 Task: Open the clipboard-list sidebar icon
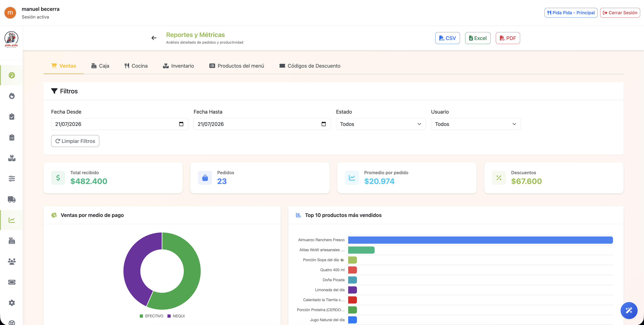[12, 137]
